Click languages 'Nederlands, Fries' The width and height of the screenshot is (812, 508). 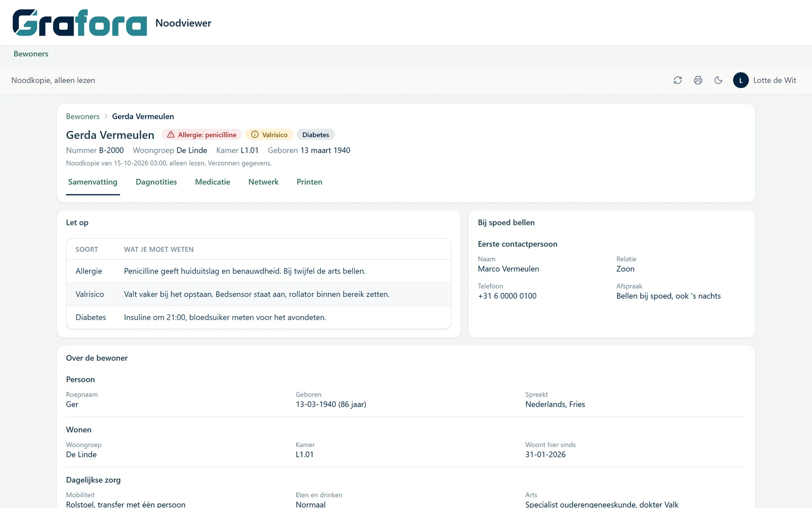(x=555, y=404)
